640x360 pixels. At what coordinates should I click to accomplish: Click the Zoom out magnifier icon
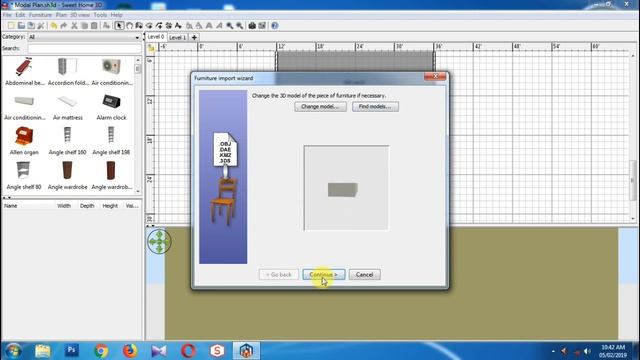(x=240, y=26)
